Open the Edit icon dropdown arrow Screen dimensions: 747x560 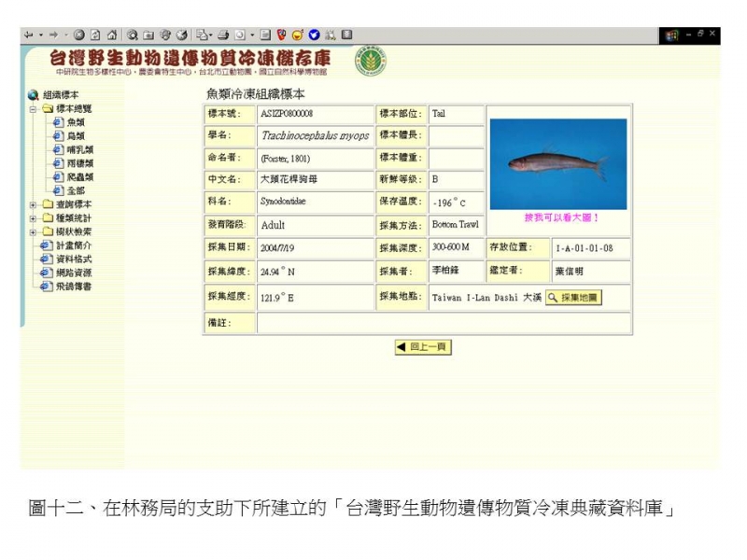click(252, 35)
